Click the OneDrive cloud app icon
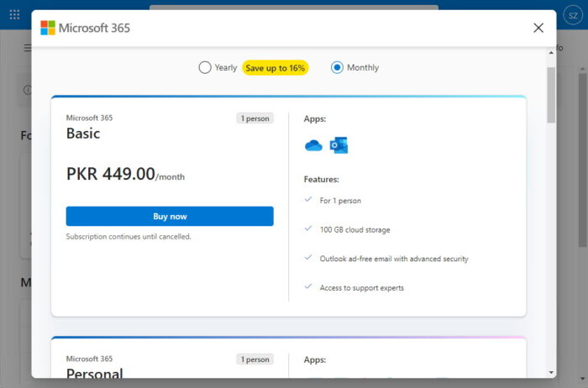The image size is (588, 388). (313, 145)
